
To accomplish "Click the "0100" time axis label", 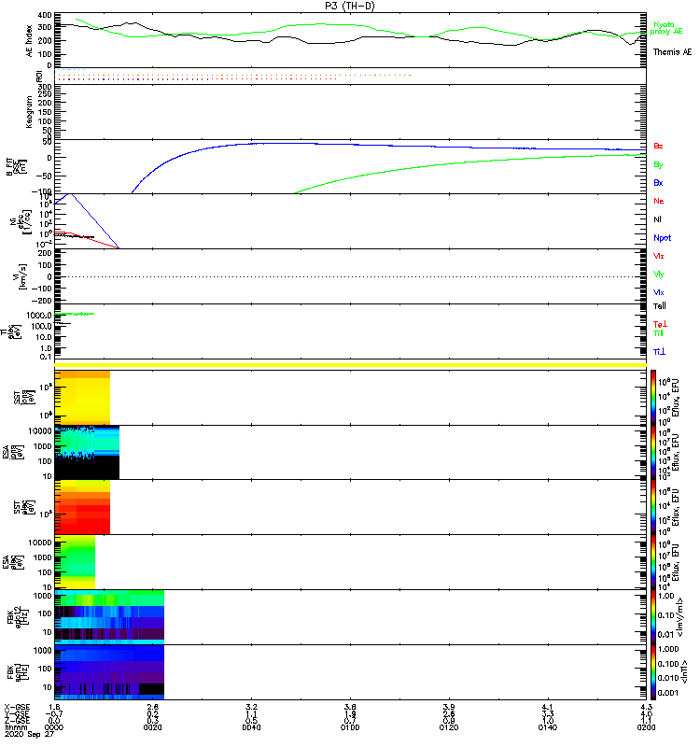I will 350,727.
